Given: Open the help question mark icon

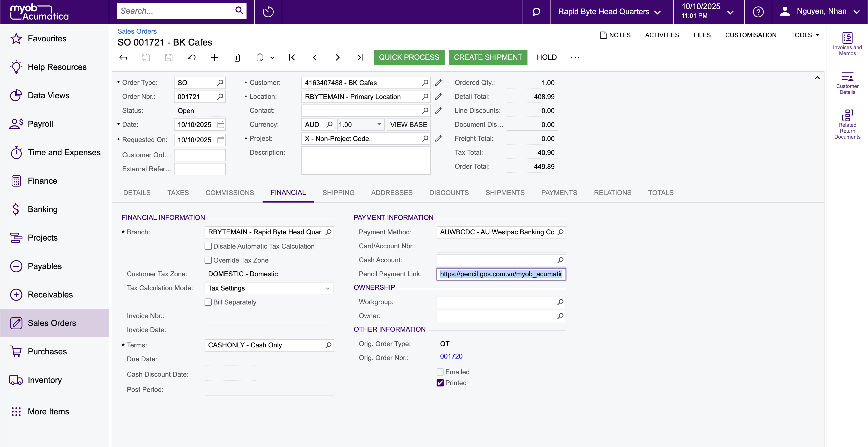Looking at the screenshot, I should click(x=758, y=12).
